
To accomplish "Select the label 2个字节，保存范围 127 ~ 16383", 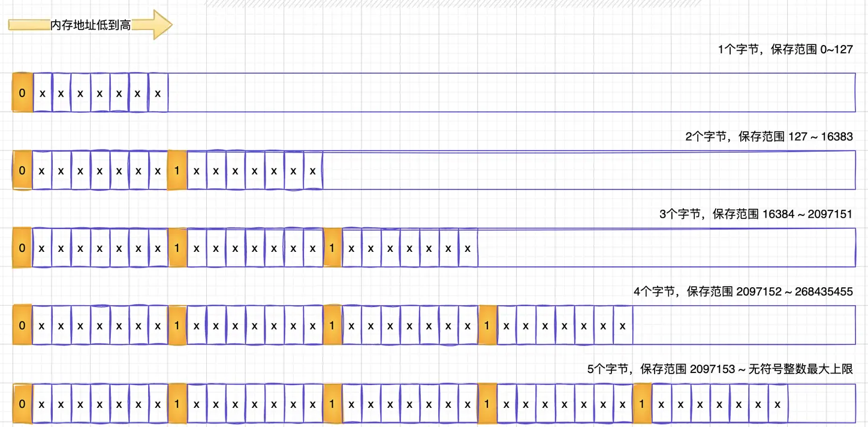I will [768, 137].
